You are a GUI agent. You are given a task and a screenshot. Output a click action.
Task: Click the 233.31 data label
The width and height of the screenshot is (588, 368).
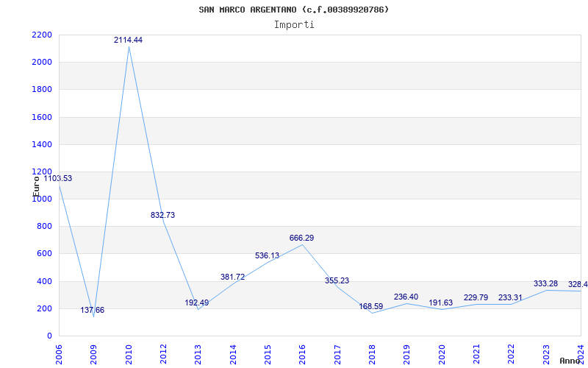510,298
